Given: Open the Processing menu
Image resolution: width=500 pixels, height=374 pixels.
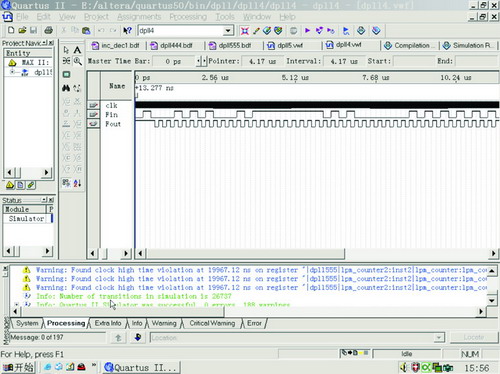Looking at the screenshot, I should pyautogui.click(x=188, y=17).
